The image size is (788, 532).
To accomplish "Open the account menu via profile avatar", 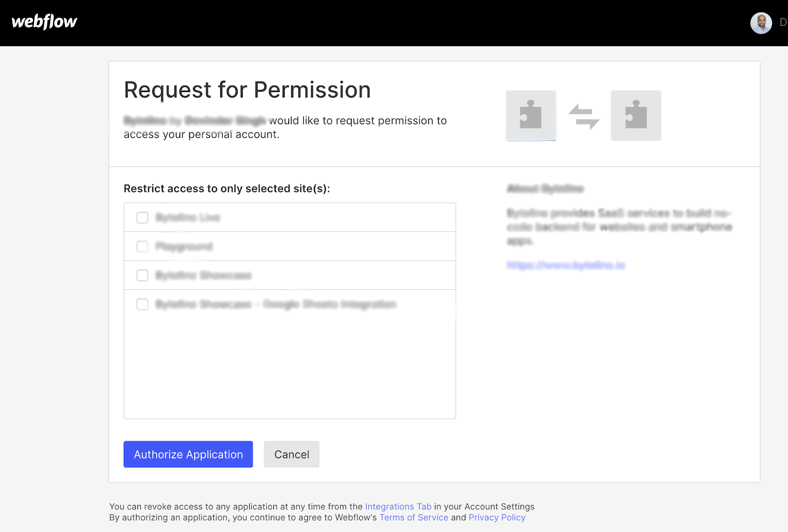I will (x=760, y=23).
